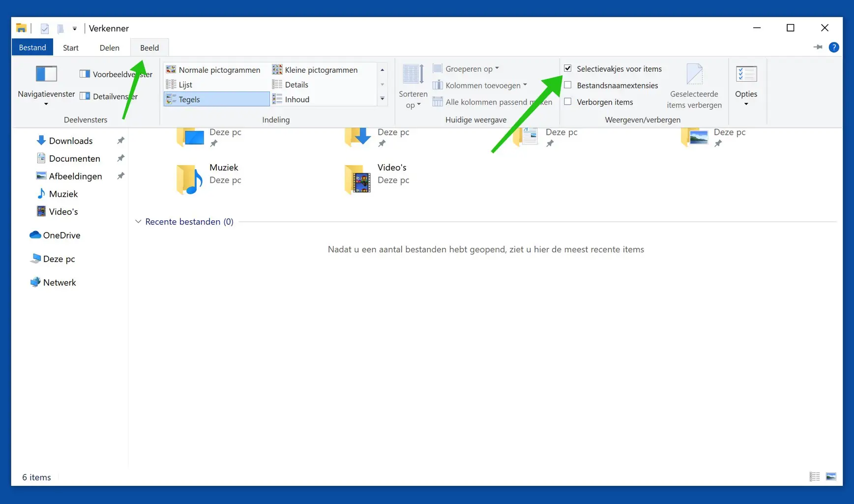Click the Properties quick access icon

click(x=45, y=29)
